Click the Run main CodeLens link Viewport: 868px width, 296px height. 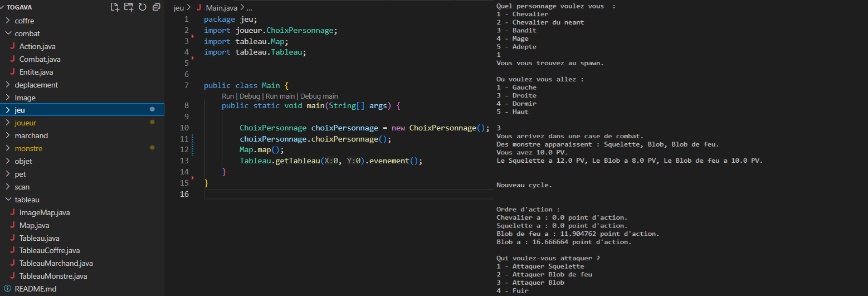(281, 96)
